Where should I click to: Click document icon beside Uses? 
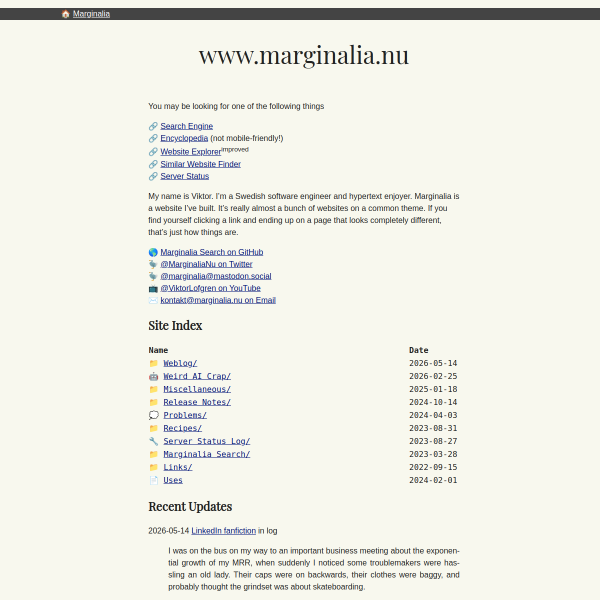pyautogui.click(x=153, y=480)
